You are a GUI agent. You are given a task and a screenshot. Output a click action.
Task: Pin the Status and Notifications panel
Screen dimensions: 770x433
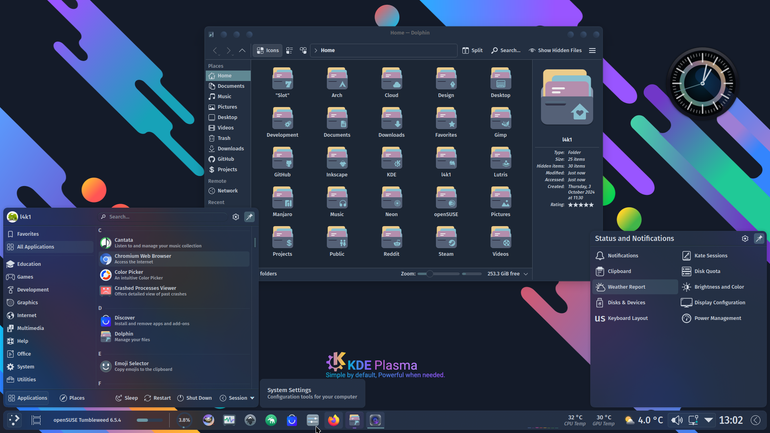(x=759, y=239)
